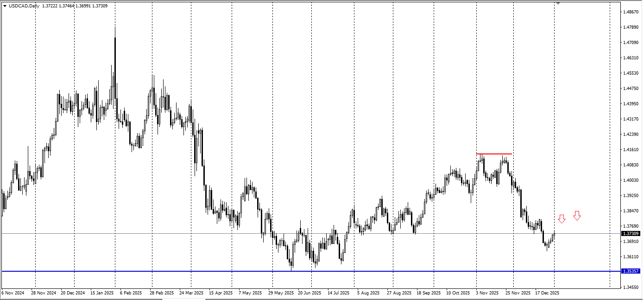Click the 15 Jan 2025 date label

(102, 293)
